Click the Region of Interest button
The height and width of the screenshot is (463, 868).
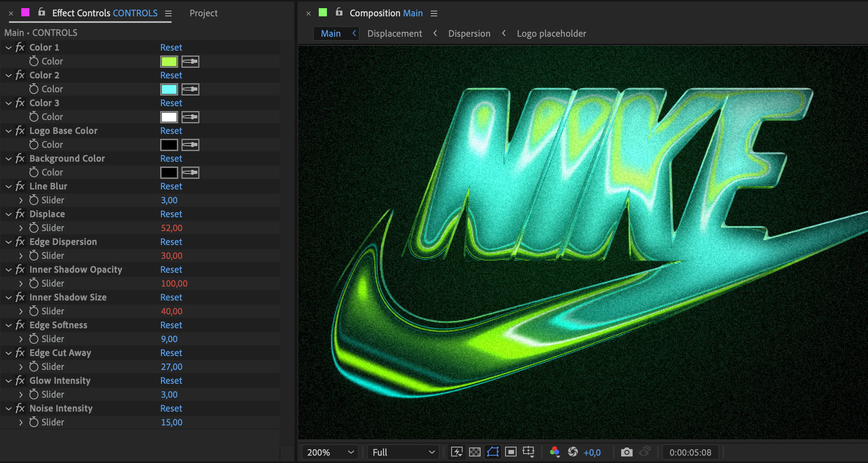point(511,452)
